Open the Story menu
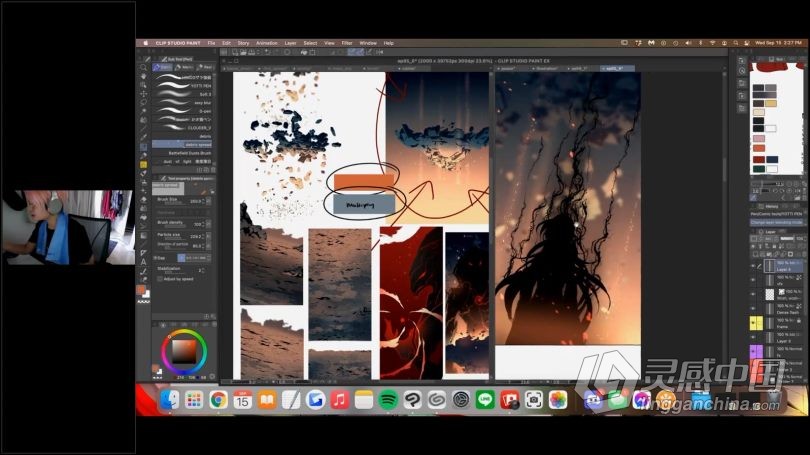810x455 pixels. click(243, 43)
